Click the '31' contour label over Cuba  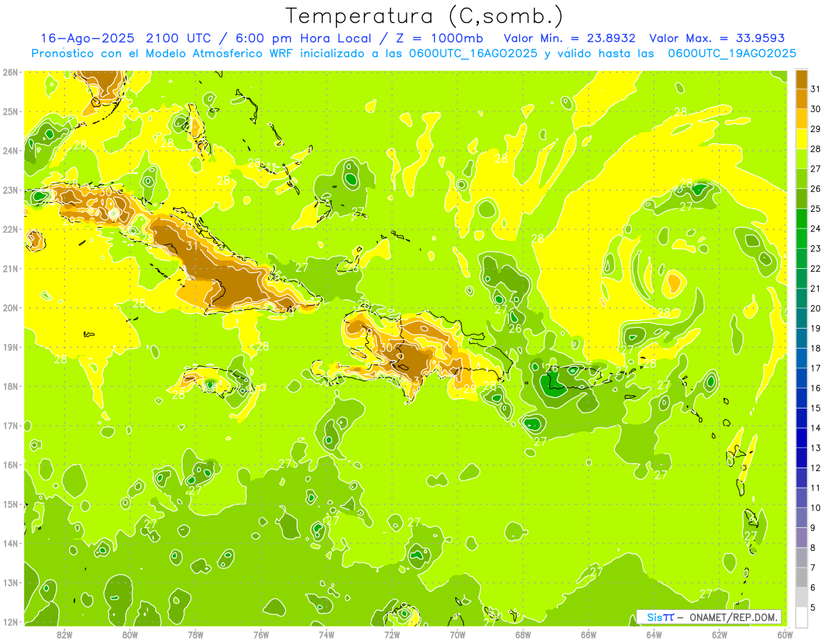[193, 245]
